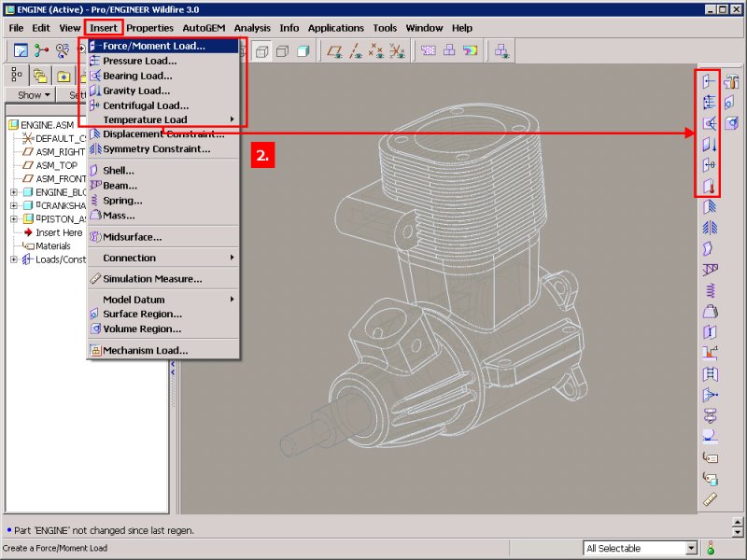Select the Surface Region icon in right toolbar
The height and width of the screenshot is (560, 747).
click(729, 103)
